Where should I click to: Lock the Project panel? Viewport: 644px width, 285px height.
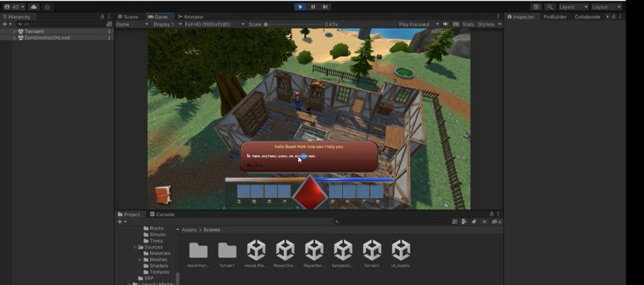[491, 215]
